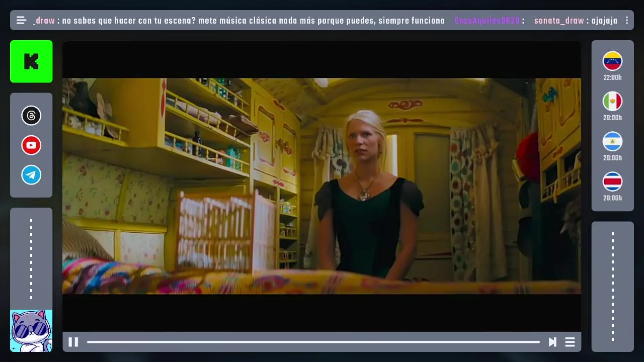
Task: Click the chat message about música clásica
Action: (254, 21)
